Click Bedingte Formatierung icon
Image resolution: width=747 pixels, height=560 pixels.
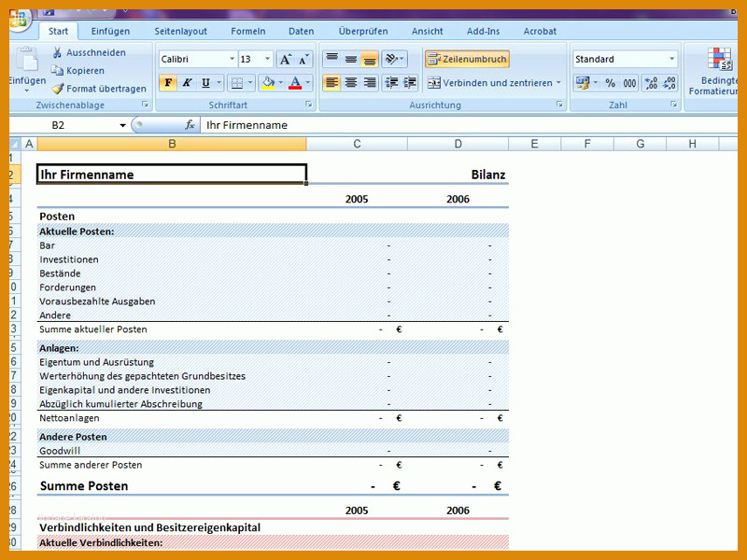pyautogui.click(x=719, y=60)
